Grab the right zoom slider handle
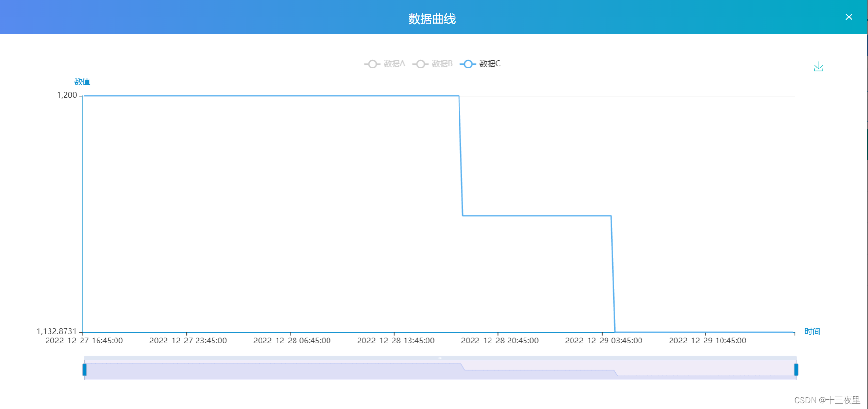Viewport: 868px width, 409px height. coord(796,370)
